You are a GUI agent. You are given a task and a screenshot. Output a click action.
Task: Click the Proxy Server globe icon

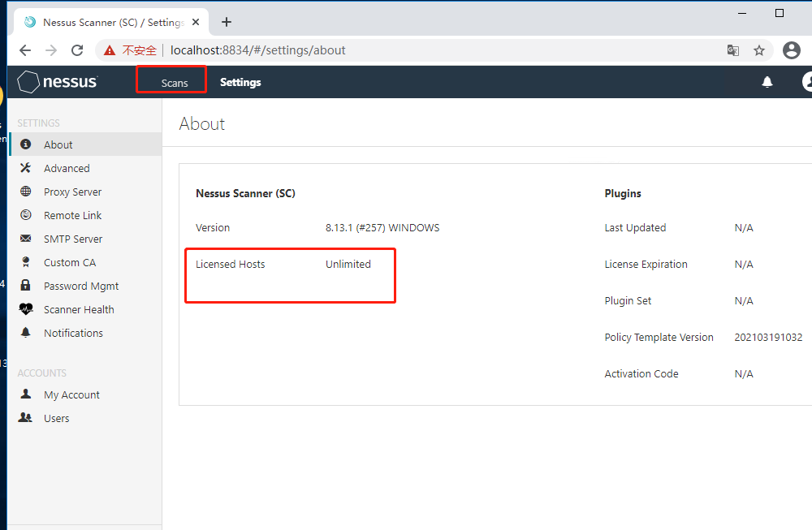pyautogui.click(x=25, y=192)
